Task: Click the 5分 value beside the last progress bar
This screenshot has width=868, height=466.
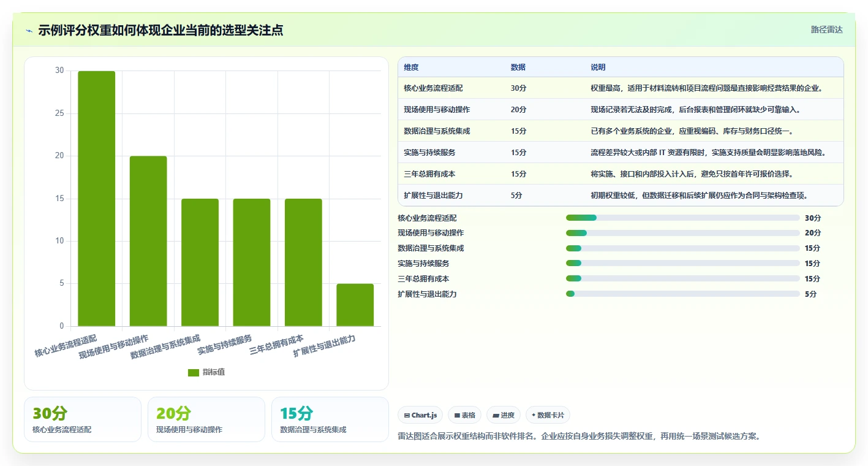Action: pyautogui.click(x=811, y=294)
